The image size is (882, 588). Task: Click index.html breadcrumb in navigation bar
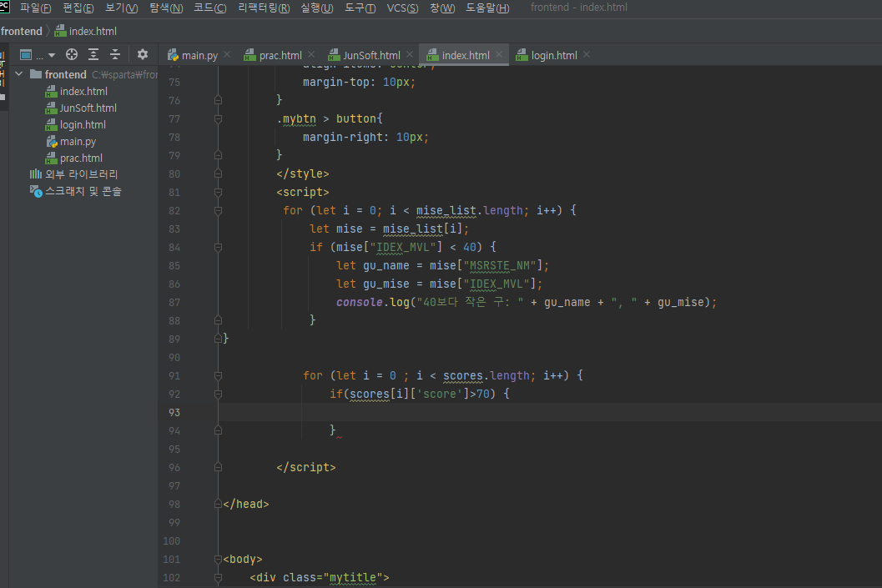tap(86, 31)
